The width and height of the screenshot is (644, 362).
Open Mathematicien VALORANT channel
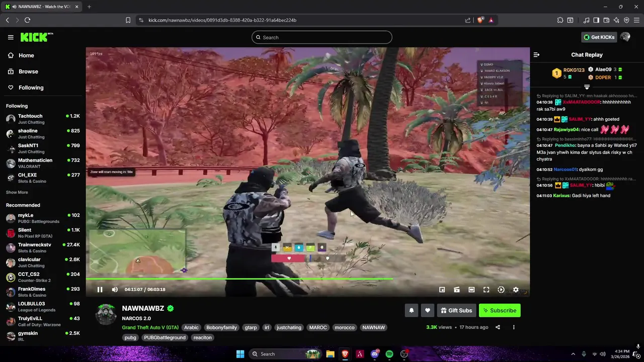[43, 163]
